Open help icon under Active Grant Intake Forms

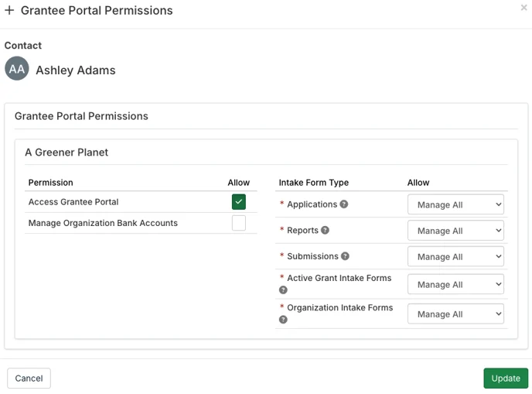point(283,290)
